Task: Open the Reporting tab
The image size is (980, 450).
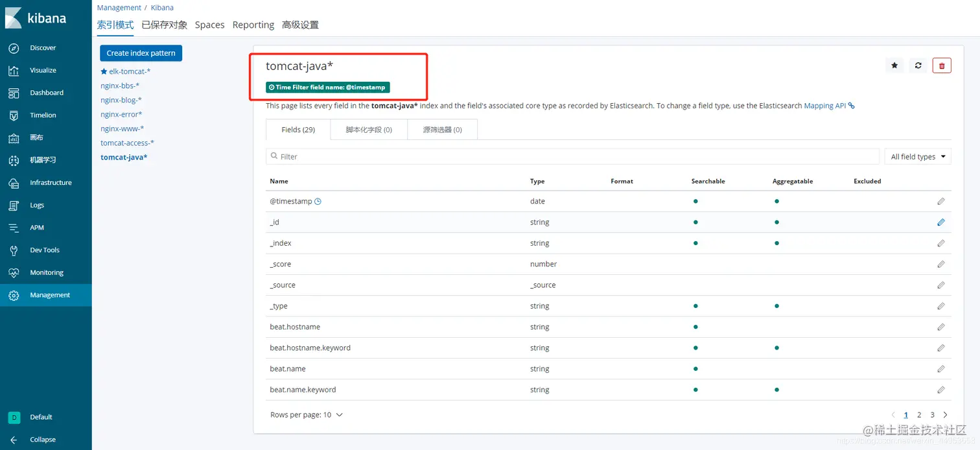Action: tap(253, 25)
